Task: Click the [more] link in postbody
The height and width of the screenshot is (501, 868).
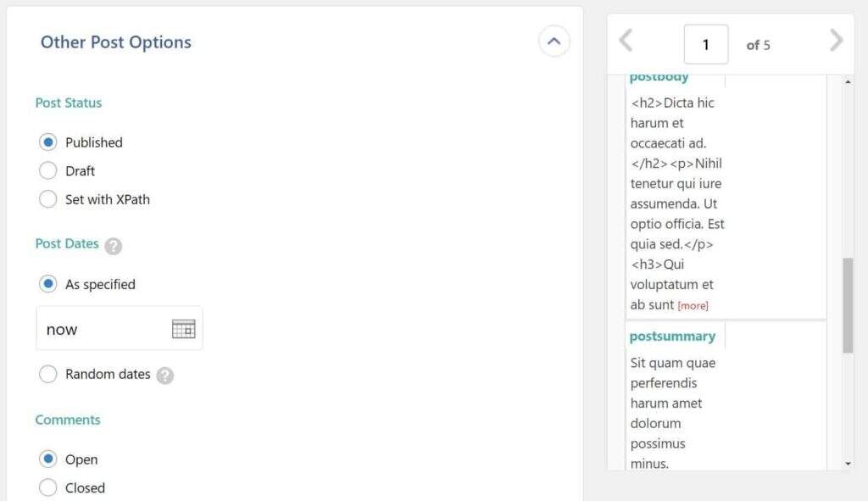Action: [x=693, y=305]
